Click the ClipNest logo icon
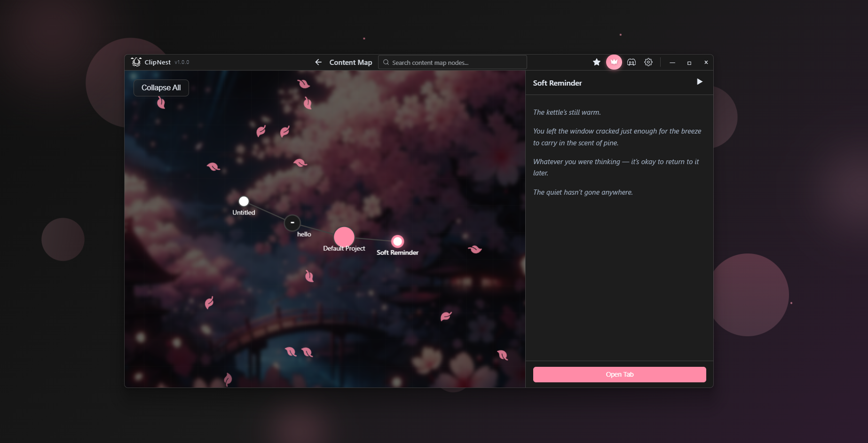The image size is (868, 443). [136, 62]
